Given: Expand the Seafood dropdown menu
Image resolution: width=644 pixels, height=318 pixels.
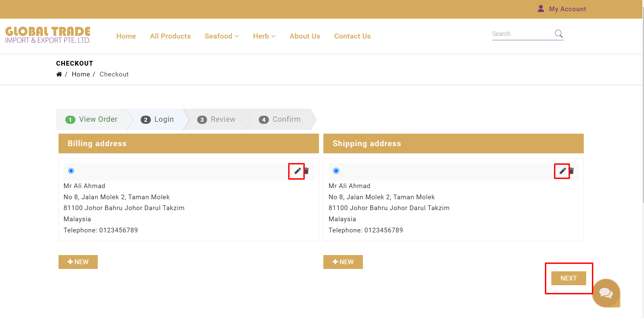Looking at the screenshot, I should tap(222, 36).
